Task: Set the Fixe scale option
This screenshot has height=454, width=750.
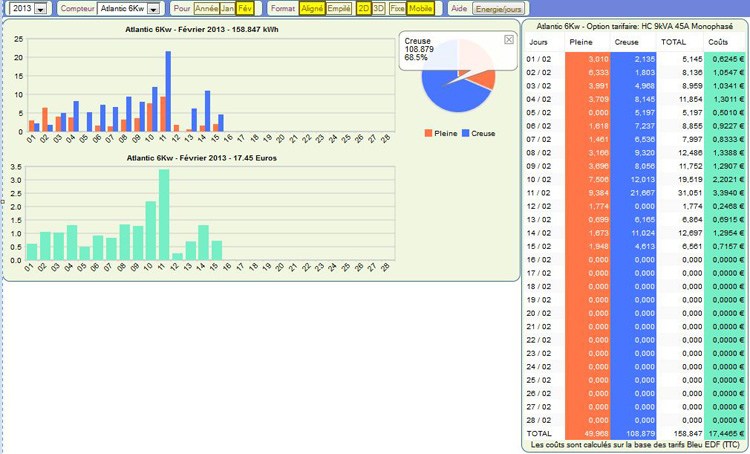Action: point(397,8)
